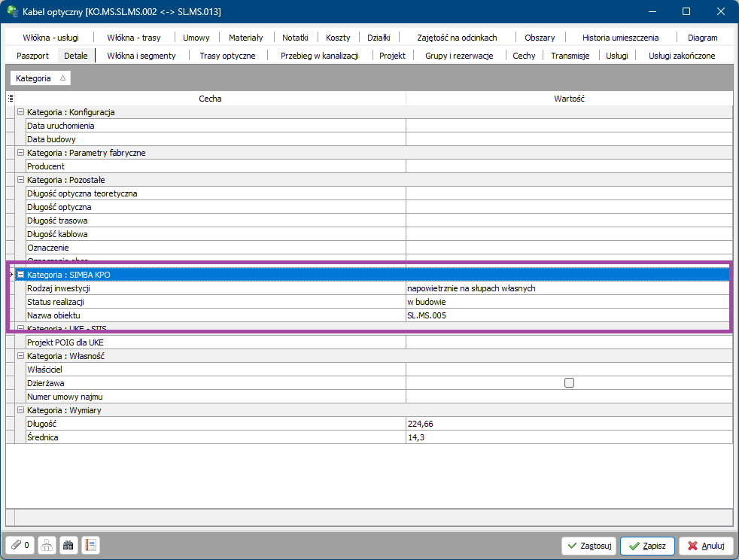
Task: Click the hierarchy structure icon
Action: pos(47,546)
